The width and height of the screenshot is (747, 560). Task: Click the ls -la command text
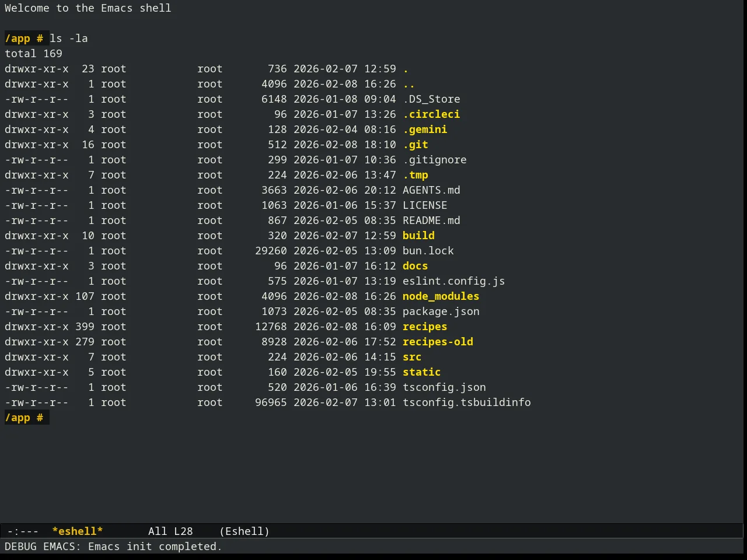tap(69, 38)
